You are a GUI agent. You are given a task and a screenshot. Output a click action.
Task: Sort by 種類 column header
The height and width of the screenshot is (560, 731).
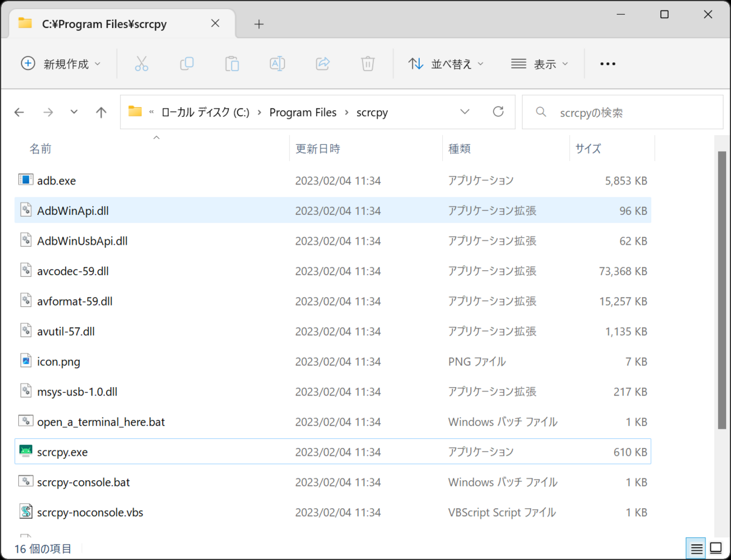(x=459, y=149)
